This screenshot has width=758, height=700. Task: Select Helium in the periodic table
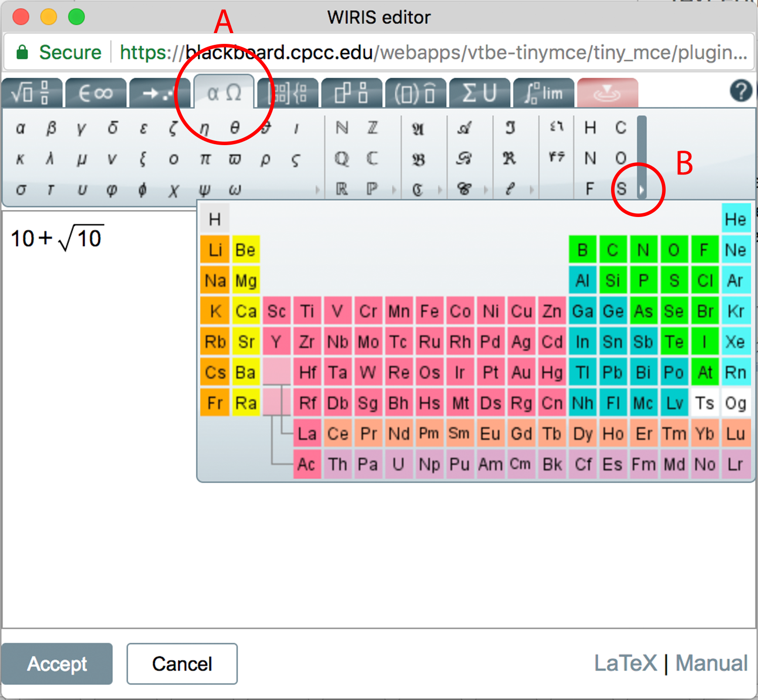pos(736,219)
